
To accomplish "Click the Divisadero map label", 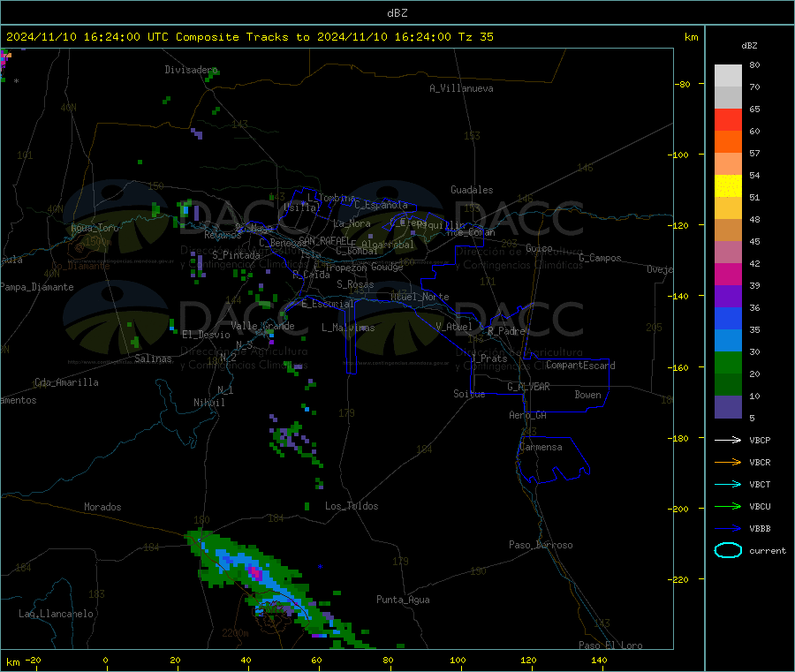I will 191,70.
